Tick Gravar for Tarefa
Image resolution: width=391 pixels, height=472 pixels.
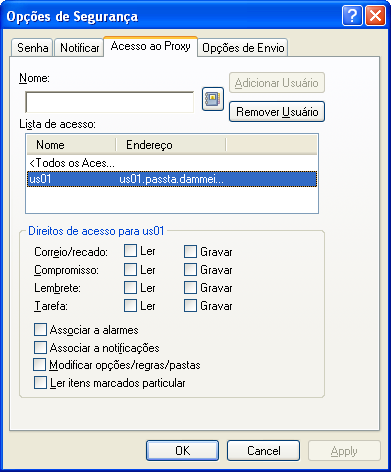190,306
